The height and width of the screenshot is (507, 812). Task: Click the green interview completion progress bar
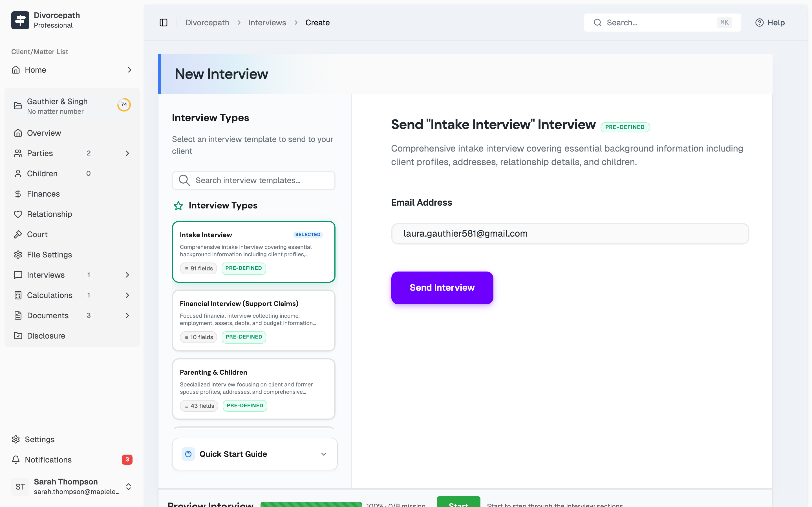coord(311,504)
